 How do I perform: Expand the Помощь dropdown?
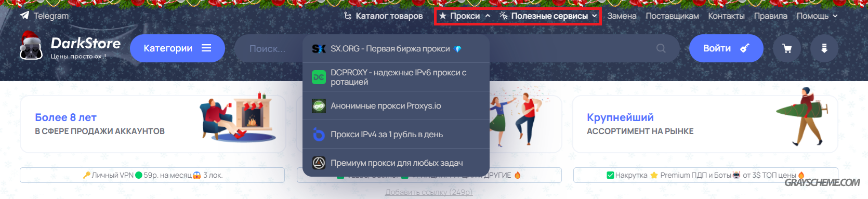[817, 16]
